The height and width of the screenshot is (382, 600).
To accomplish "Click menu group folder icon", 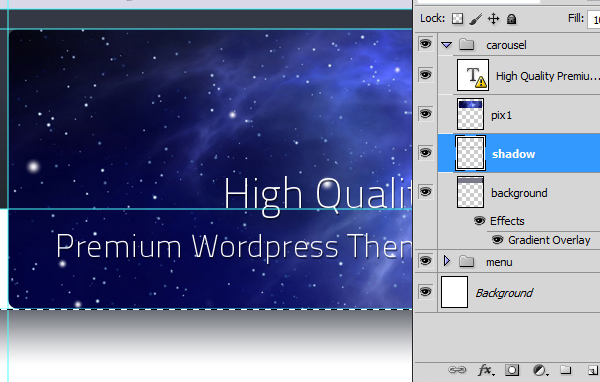I will pos(466,262).
